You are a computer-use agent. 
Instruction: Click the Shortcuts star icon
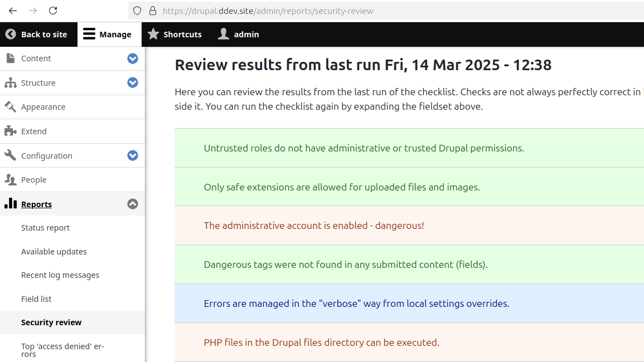point(153,34)
